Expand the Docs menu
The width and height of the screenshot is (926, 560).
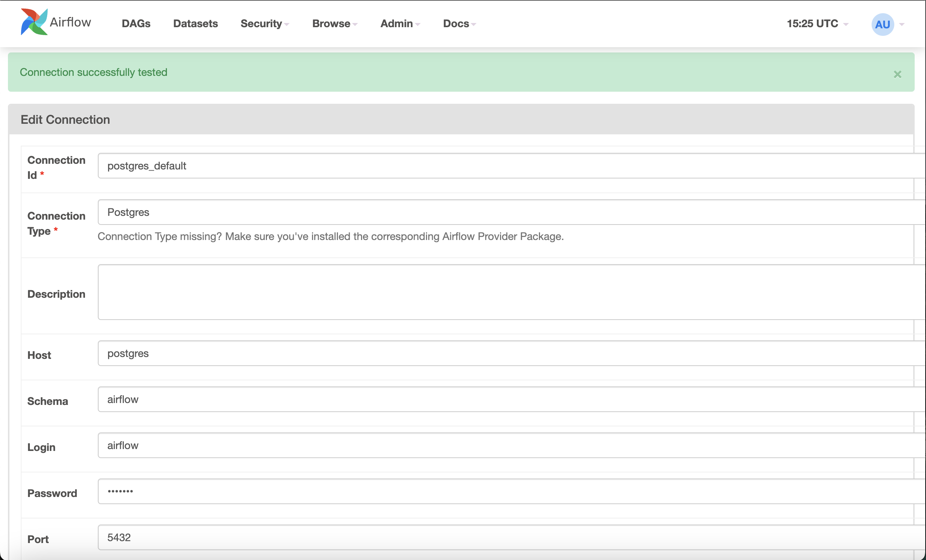click(459, 23)
